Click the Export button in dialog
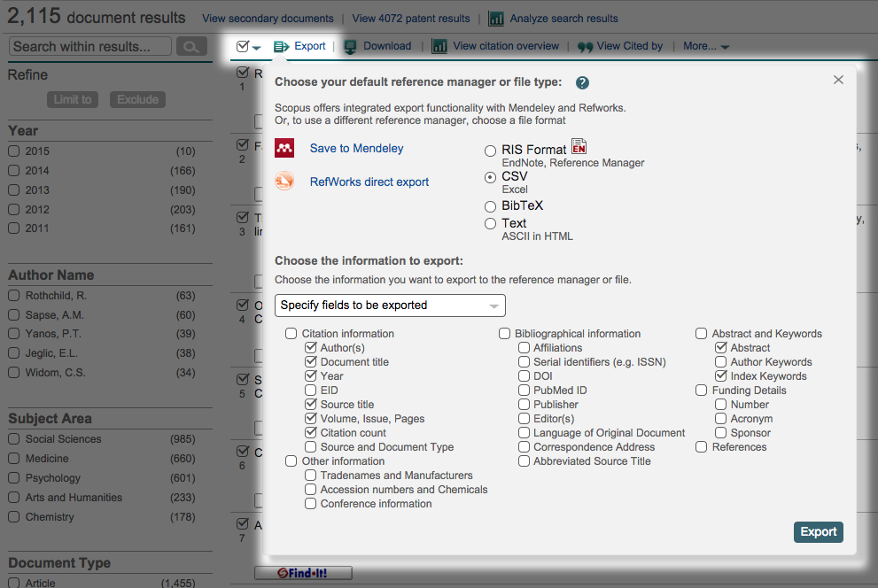 pyautogui.click(x=818, y=532)
